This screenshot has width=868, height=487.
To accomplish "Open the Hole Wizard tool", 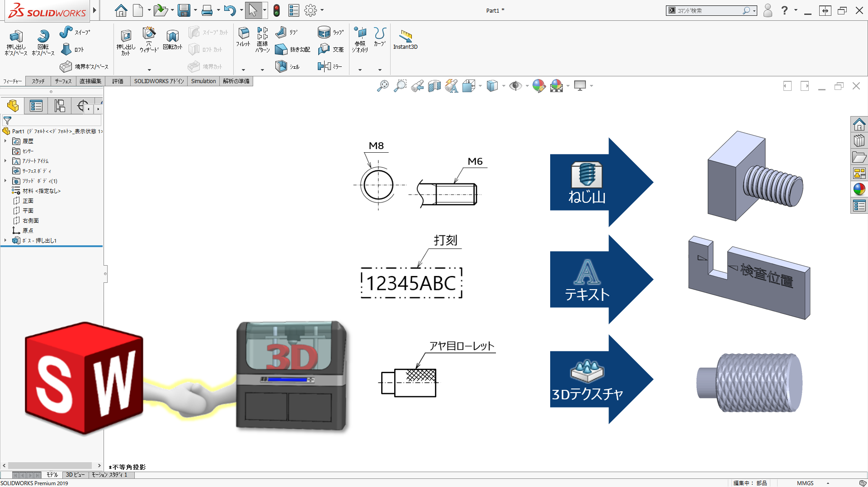I will (149, 40).
